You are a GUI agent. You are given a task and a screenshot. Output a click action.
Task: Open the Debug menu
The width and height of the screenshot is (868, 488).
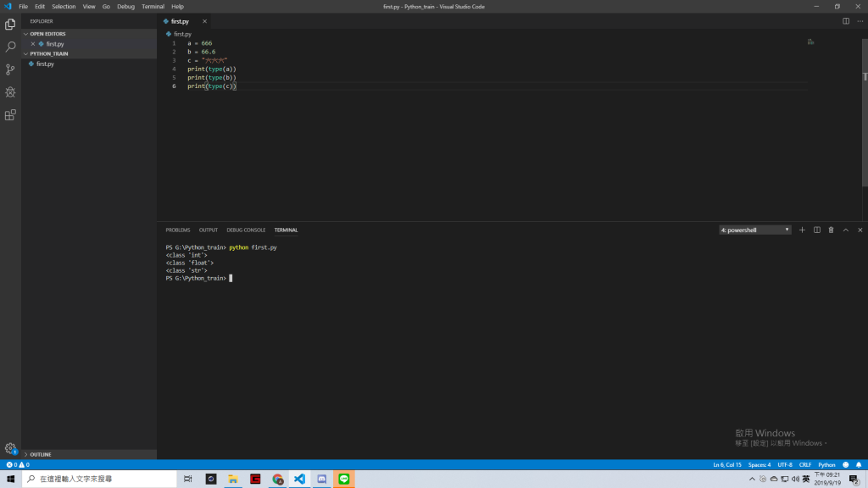(125, 7)
